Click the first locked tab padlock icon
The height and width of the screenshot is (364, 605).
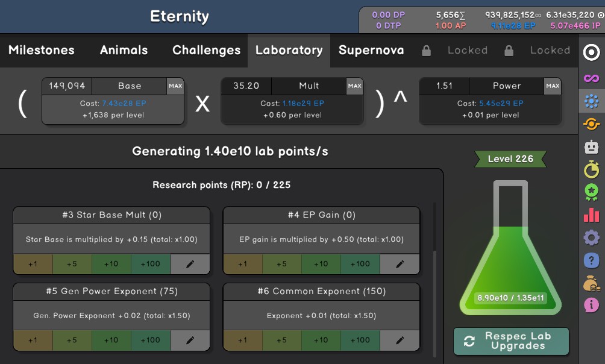pos(426,51)
